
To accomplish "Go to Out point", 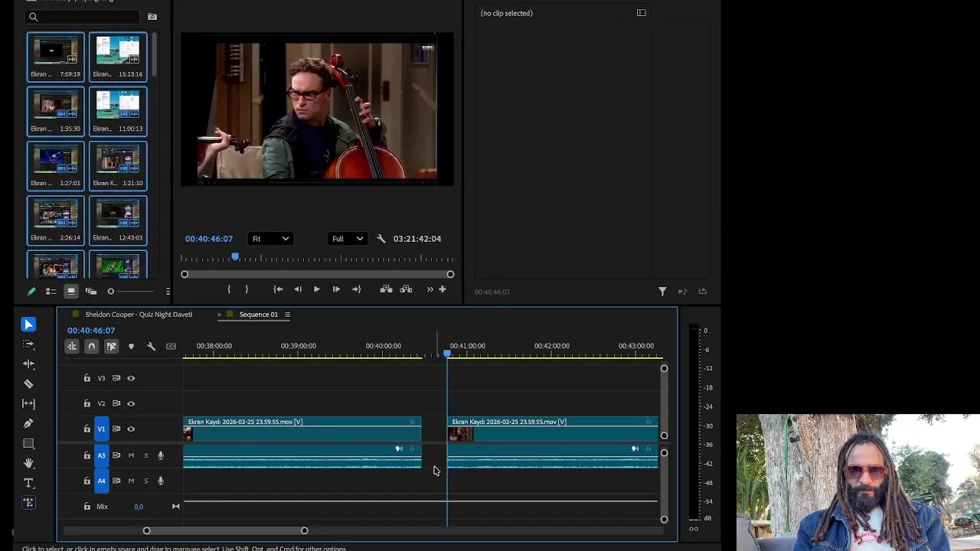I will (x=356, y=289).
